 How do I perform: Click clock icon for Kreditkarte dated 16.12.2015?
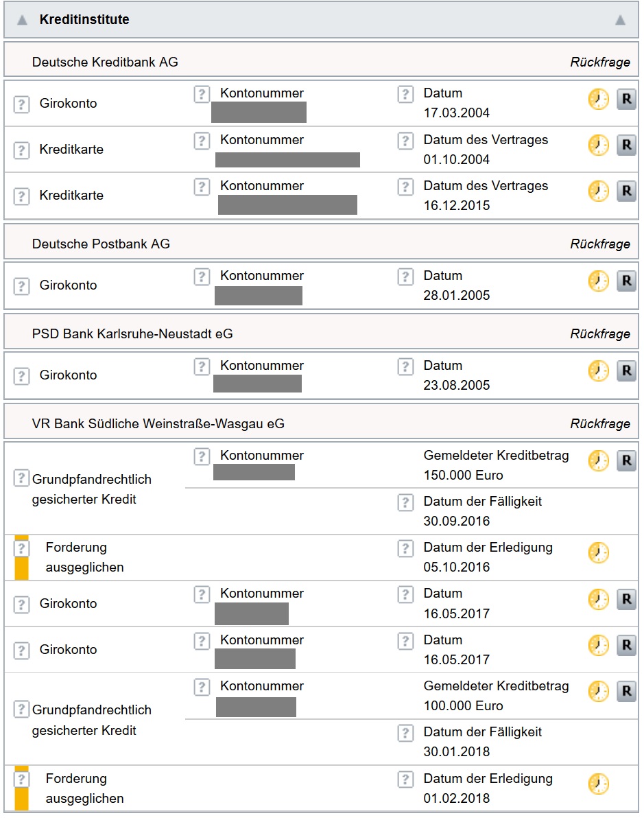pos(598,191)
